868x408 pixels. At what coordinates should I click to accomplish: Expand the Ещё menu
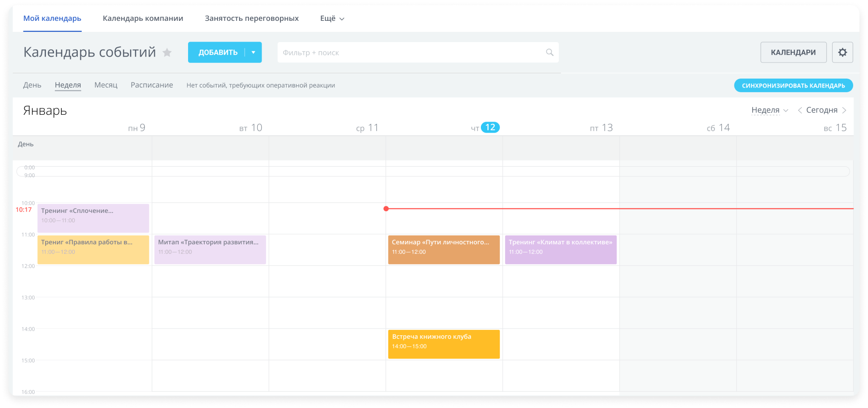[332, 18]
